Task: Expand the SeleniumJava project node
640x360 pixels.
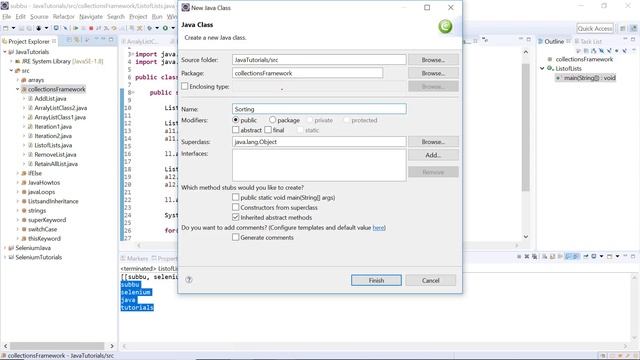Action: pos(5,248)
